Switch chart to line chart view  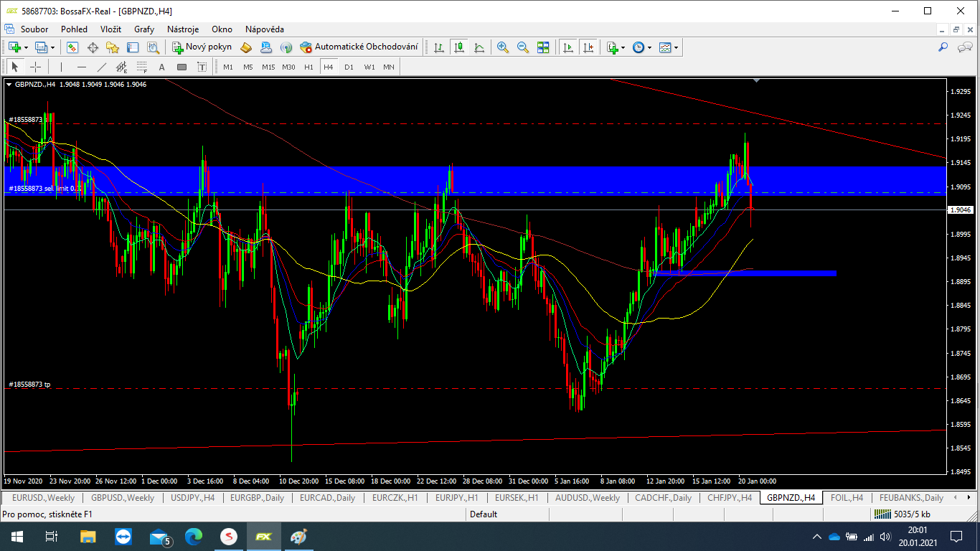[x=479, y=47]
